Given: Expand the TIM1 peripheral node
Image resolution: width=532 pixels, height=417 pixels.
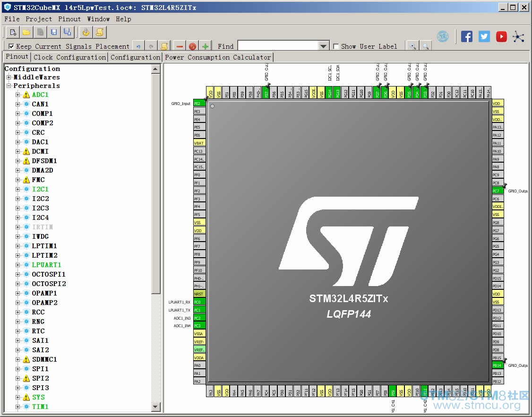Looking at the screenshot, I should point(17,407).
